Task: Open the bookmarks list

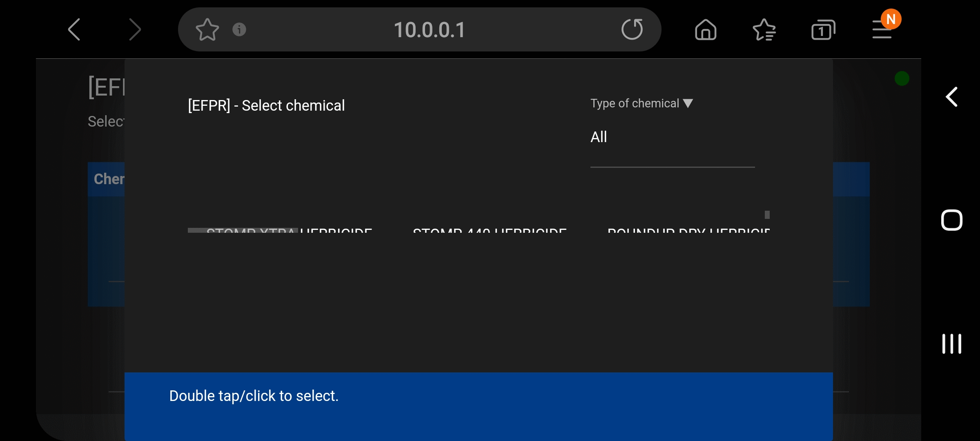Action: (x=764, y=30)
